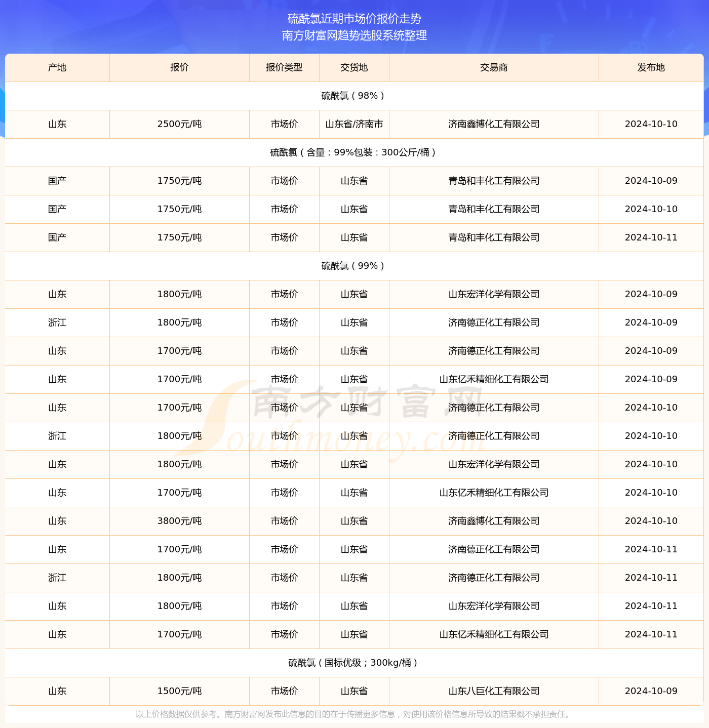Select the 硫酰氯（98%） section heading

point(354,96)
